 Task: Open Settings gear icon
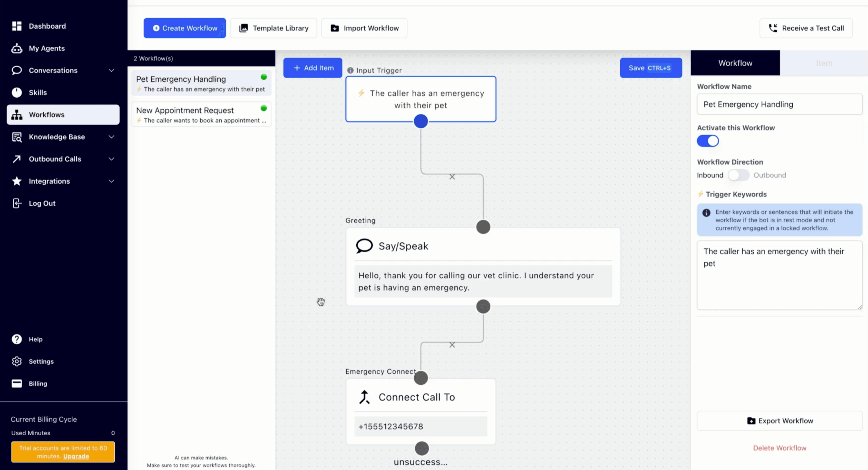(17, 362)
